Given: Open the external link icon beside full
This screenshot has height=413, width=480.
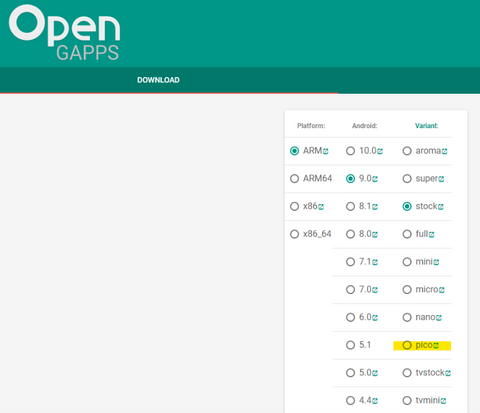Looking at the screenshot, I should point(432,235).
